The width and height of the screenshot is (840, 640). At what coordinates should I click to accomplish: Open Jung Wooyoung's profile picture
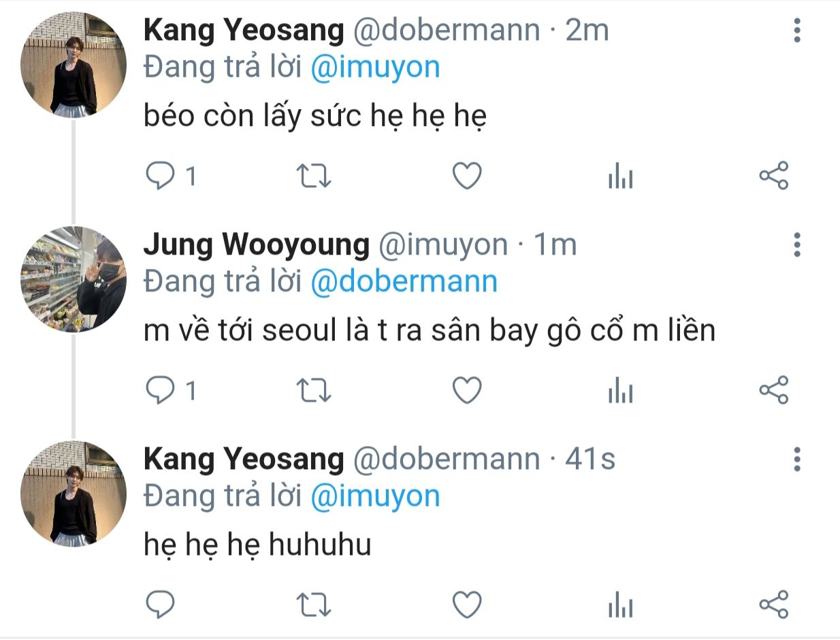74,279
